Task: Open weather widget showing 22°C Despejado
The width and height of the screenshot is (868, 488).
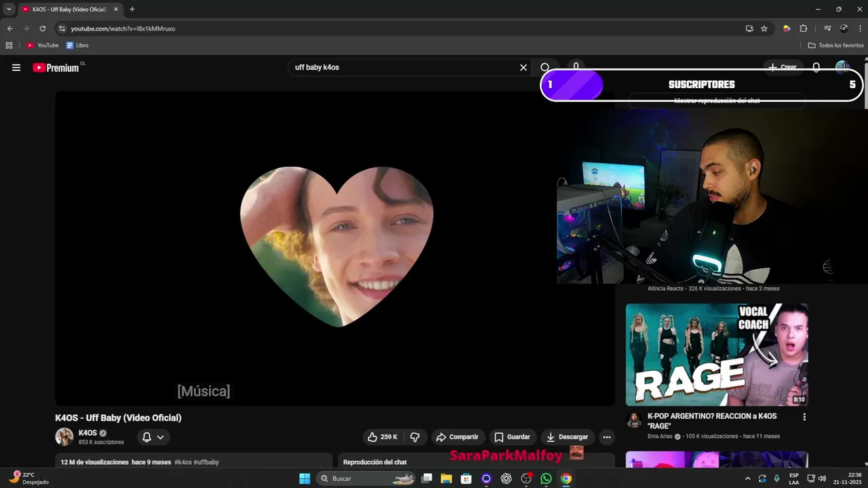Action: (x=29, y=479)
